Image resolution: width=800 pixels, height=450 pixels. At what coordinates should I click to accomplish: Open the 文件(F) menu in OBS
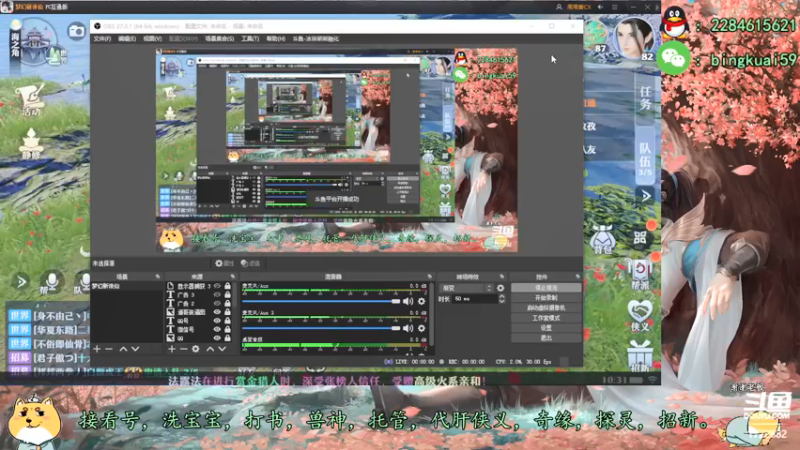[102, 39]
